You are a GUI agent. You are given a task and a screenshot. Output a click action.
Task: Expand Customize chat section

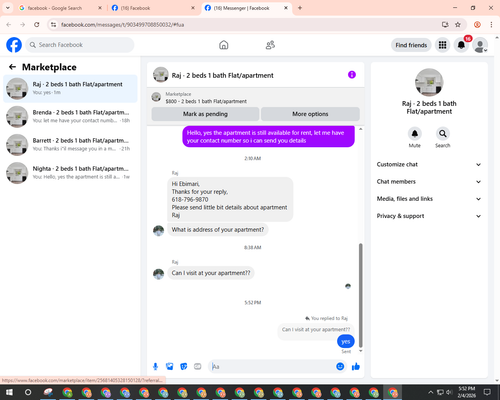coord(429,164)
